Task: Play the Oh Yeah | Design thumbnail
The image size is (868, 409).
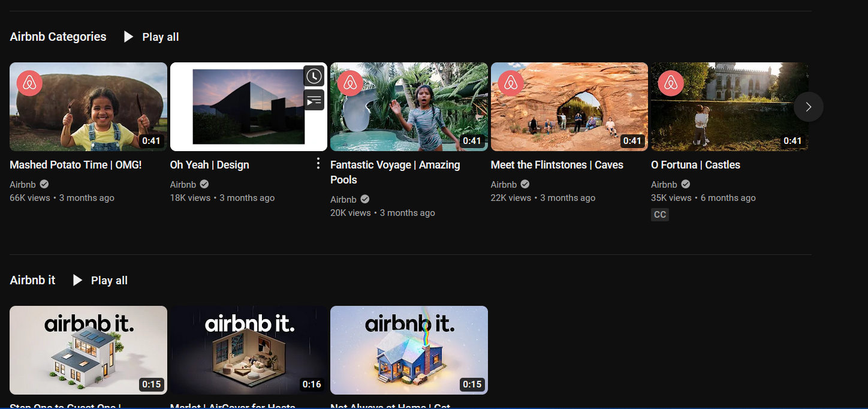Action: 248,107
